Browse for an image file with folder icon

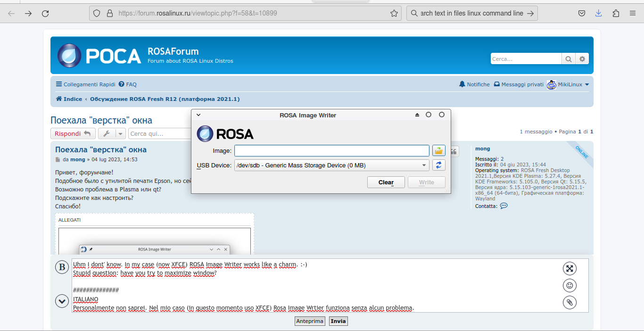pyautogui.click(x=439, y=150)
